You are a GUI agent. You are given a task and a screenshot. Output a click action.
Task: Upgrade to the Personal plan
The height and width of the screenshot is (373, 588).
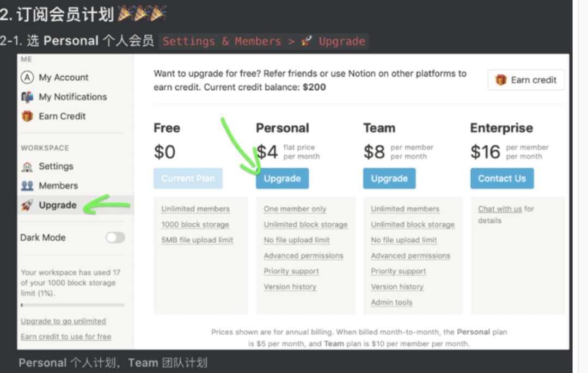pos(282,179)
